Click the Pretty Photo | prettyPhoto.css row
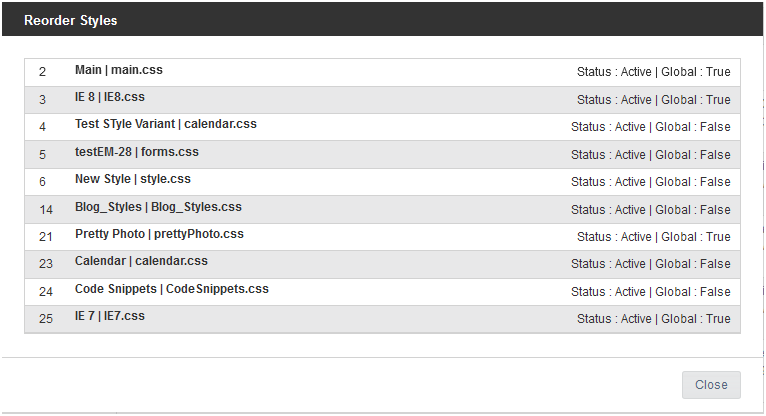This screenshot has width=766, height=416. pos(159,235)
